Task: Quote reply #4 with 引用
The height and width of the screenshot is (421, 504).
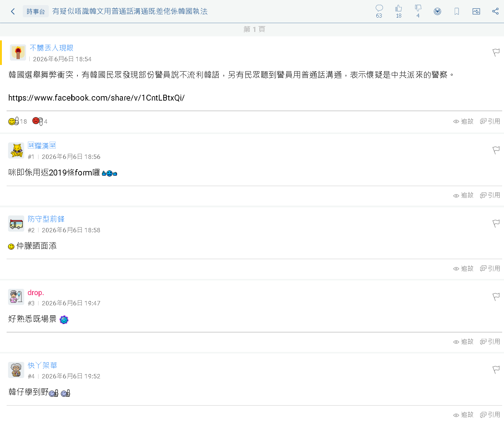Action: pyautogui.click(x=490, y=415)
